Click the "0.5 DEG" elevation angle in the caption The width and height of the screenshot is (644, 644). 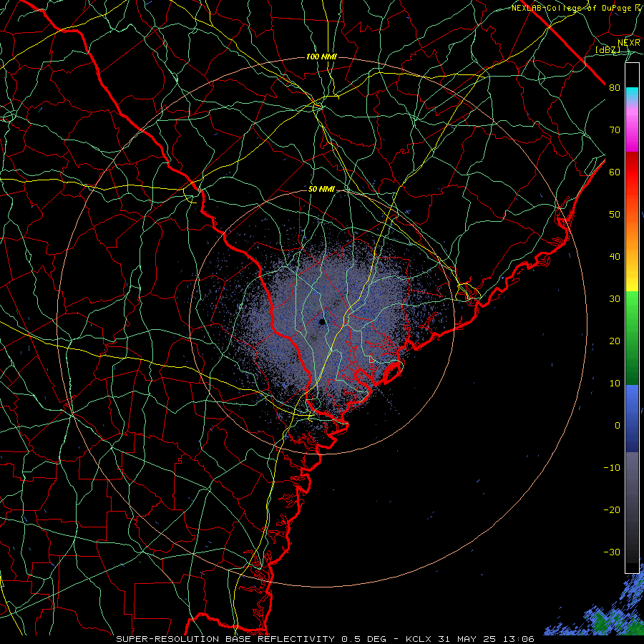pyautogui.click(x=364, y=639)
